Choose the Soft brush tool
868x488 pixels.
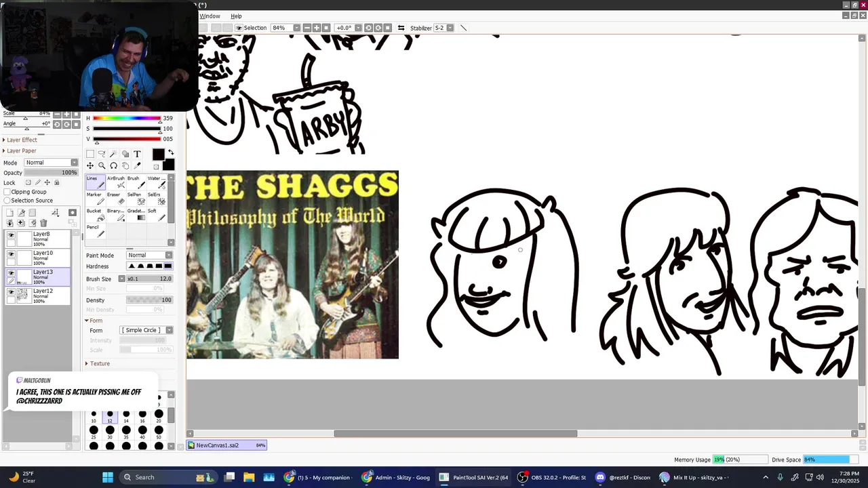[x=157, y=215]
